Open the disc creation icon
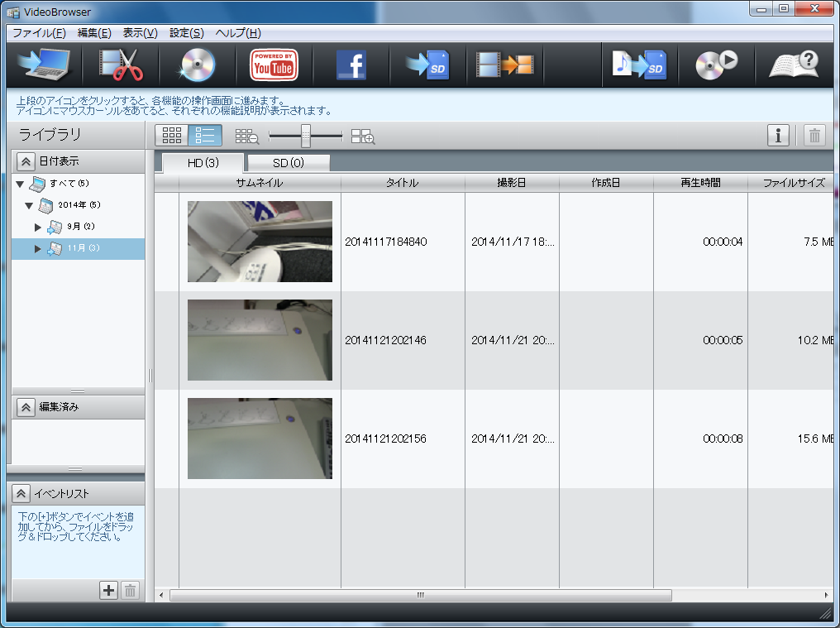 [197, 65]
